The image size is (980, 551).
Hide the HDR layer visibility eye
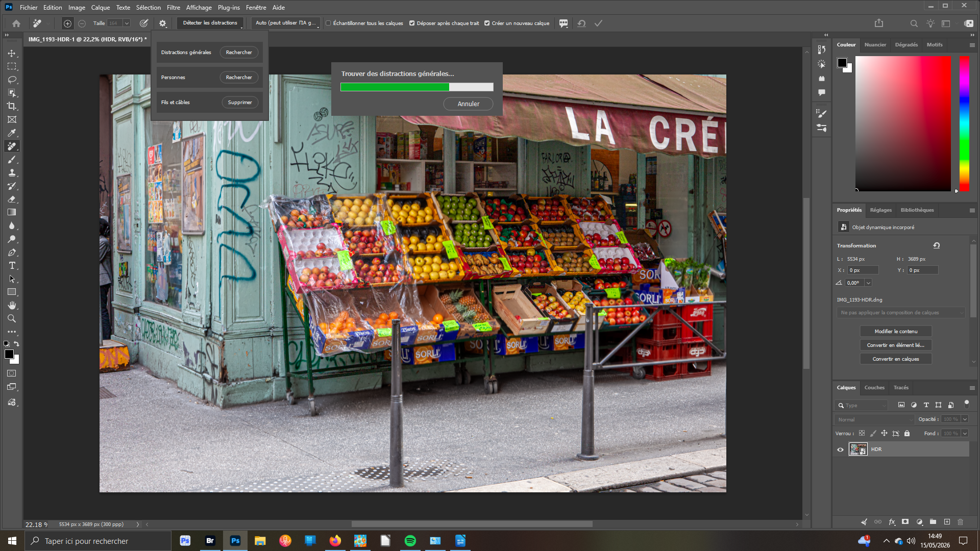tap(840, 449)
